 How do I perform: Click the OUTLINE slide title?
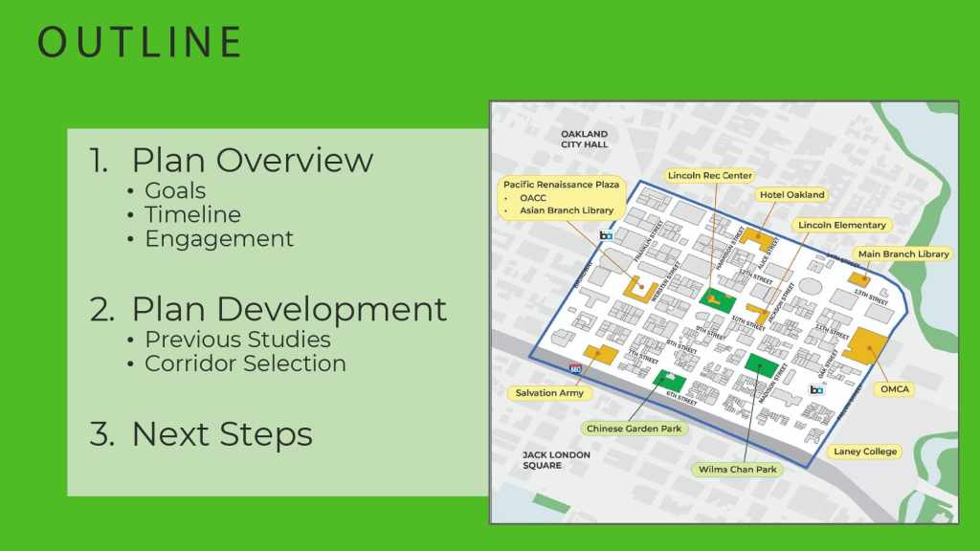coord(140,42)
